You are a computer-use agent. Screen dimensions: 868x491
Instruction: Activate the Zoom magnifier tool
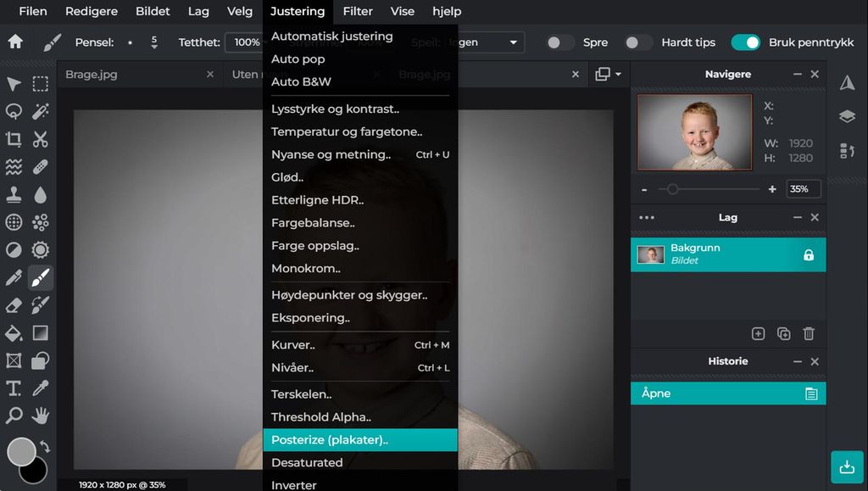click(14, 416)
